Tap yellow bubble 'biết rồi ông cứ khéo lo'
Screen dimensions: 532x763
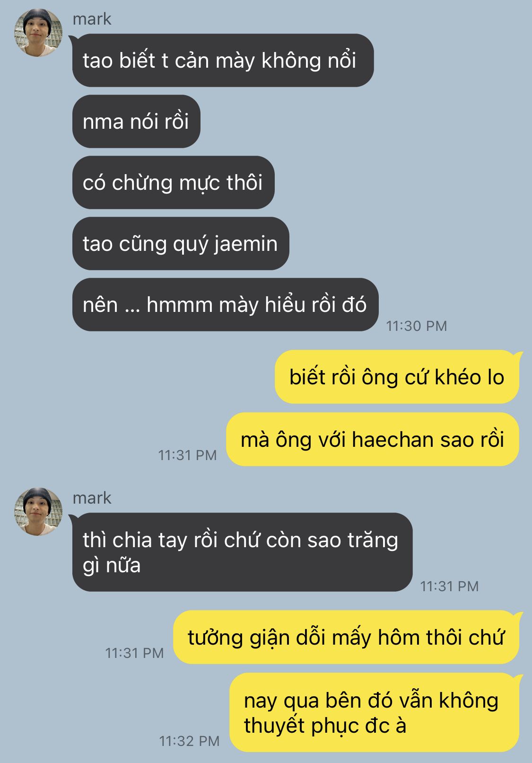[x=397, y=377]
